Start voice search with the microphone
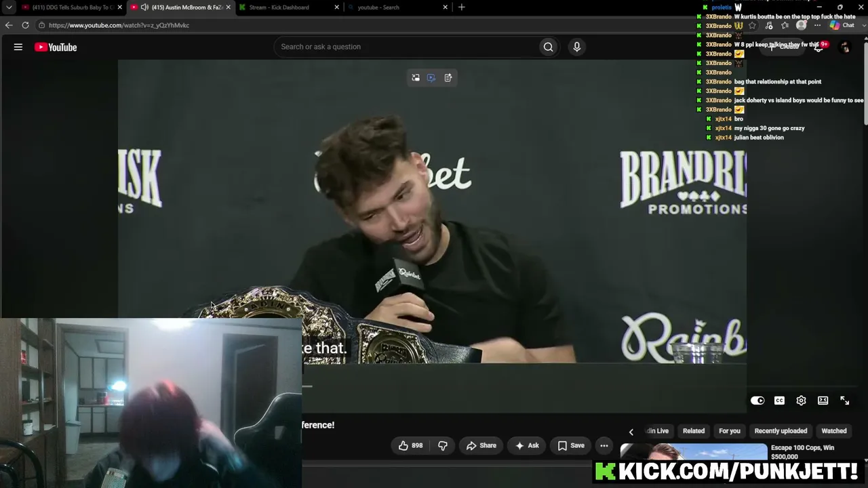868x488 pixels. (576, 47)
